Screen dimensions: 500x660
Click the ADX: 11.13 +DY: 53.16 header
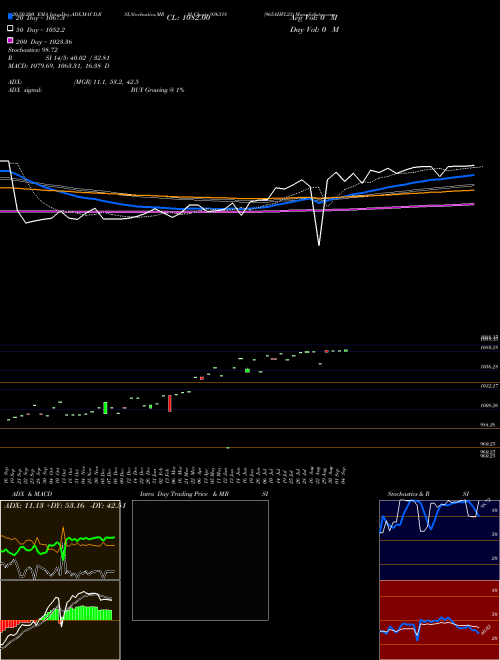point(65,506)
